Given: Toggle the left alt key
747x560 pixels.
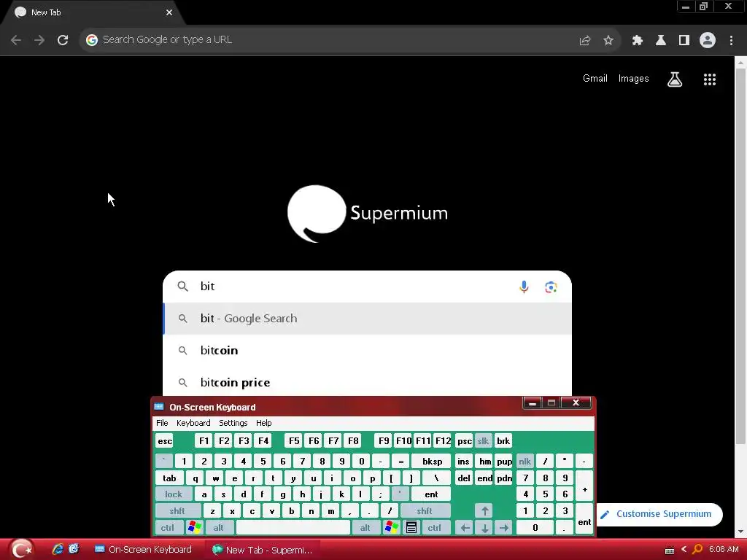Looking at the screenshot, I should pyautogui.click(x=219, y=528).
